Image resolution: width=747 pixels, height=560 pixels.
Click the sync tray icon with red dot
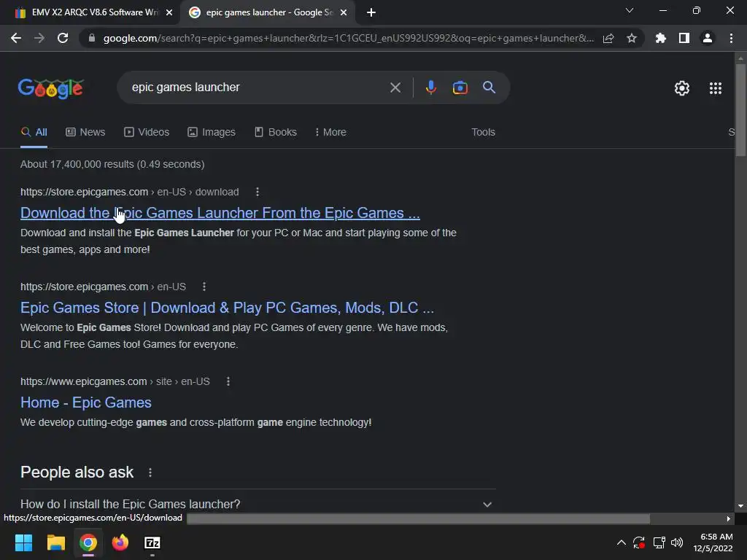pyautogui.click(x=639, y=542)
